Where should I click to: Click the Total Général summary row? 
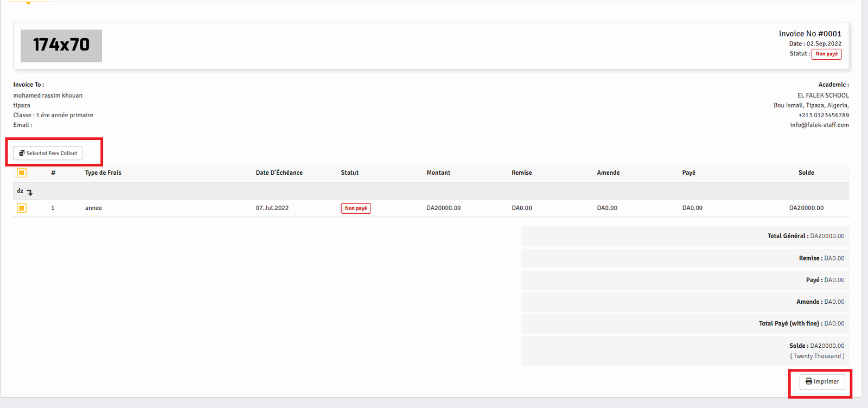[x=685, y=236]
